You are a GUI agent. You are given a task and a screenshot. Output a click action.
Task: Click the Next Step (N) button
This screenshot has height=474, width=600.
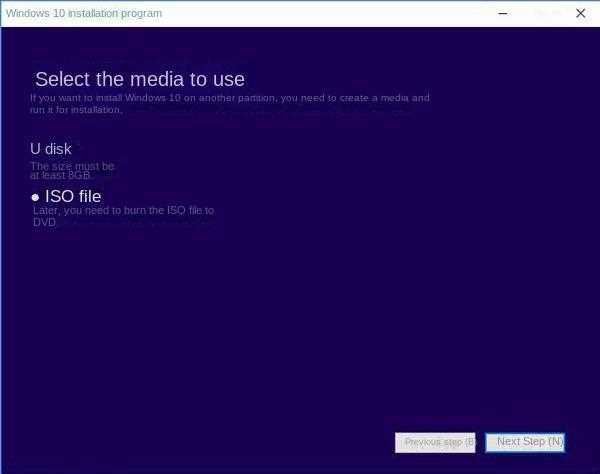[x=525, y=443]
